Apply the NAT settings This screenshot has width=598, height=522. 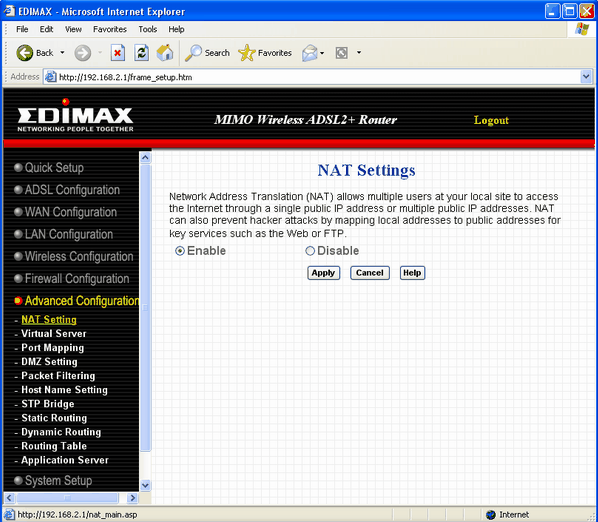click(323, 273)
